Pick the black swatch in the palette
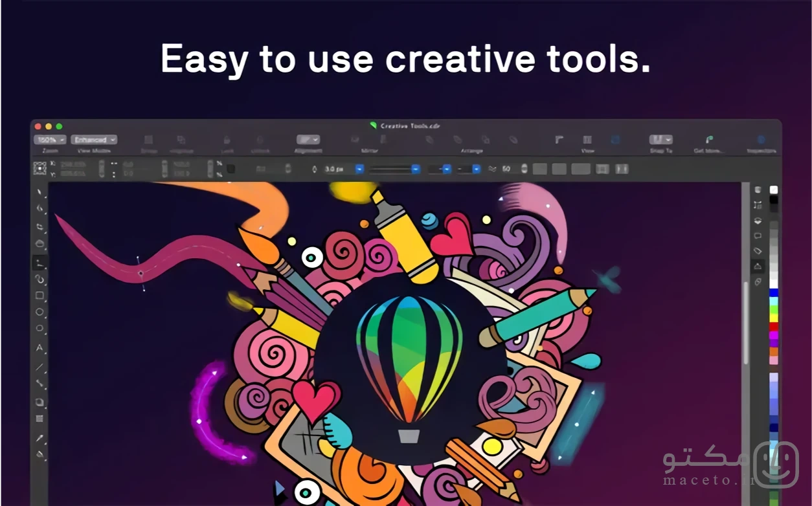 coord(774,199)
